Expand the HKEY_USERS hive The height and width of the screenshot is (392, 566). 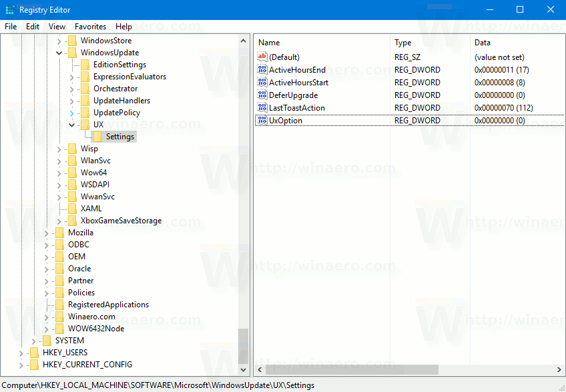point(21,352)
